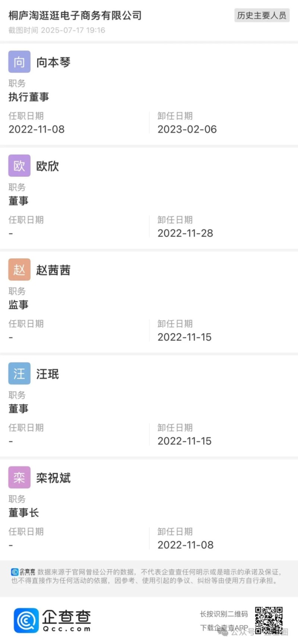Click the blue 汪 avatar icon

click(19, 373)
